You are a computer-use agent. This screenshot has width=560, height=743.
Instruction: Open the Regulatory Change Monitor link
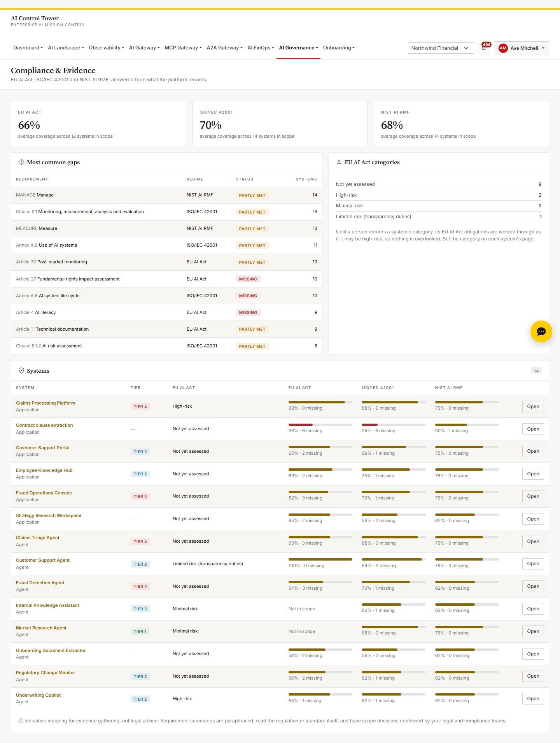pyautogui.click(x=45, y=673)
